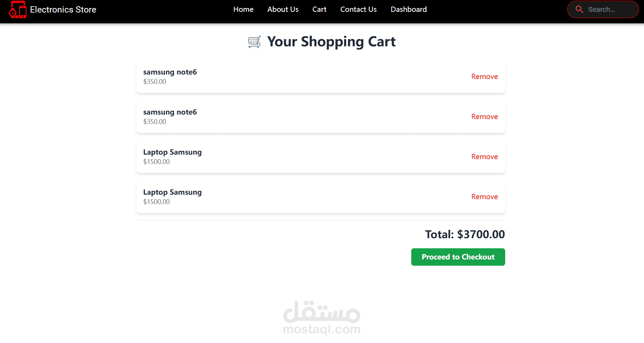
Task: Open the Home navigation link
Action: tap(243, 9)
